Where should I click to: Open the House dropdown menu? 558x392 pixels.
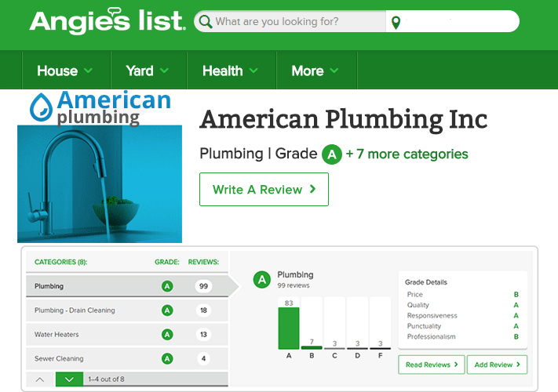[x=66, y=71]
